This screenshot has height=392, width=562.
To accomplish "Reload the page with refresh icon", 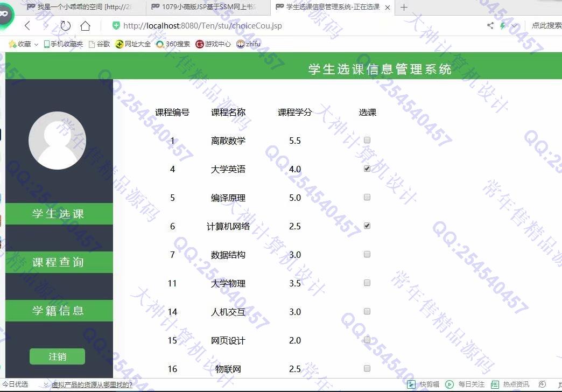I will coord(65,25).
